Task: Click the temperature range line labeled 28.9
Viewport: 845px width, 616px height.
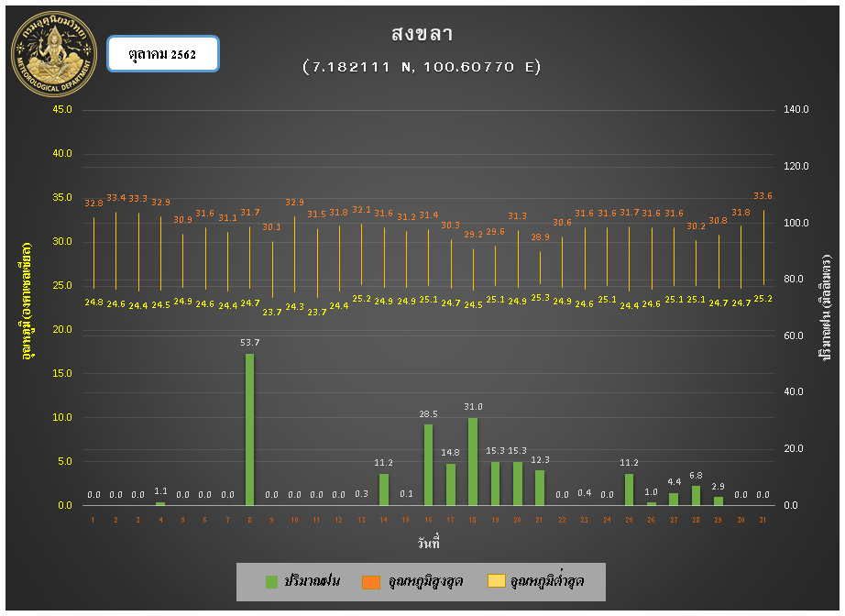Action: pyautogui.click(x=540, y=268)
